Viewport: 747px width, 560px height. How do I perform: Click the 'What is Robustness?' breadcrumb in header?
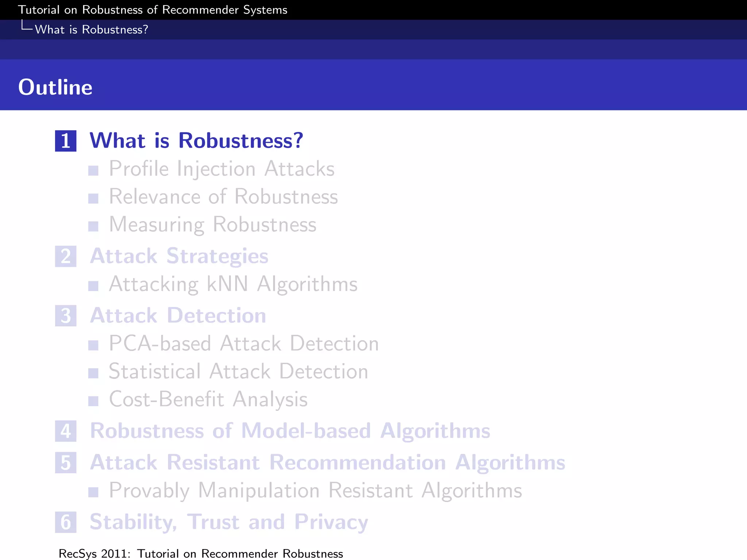point(92,30)
